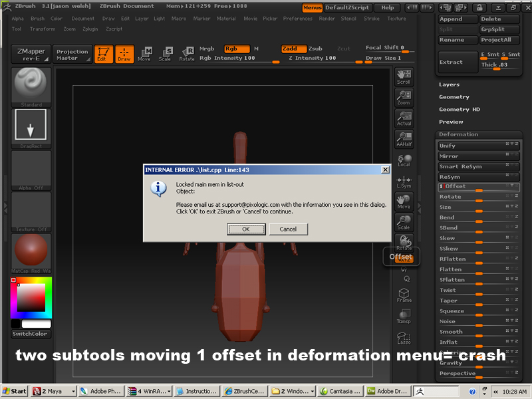Expand the ZMapper rev-E button
This screenshot has height=399, width=532.
[x=31, y=54]
